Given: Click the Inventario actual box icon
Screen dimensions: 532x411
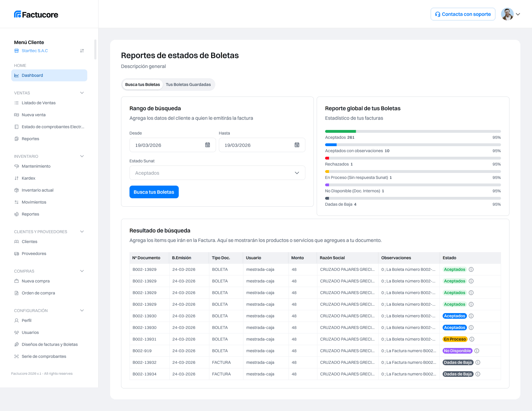Looking at the screenshot, I should [x=17, y=190].
